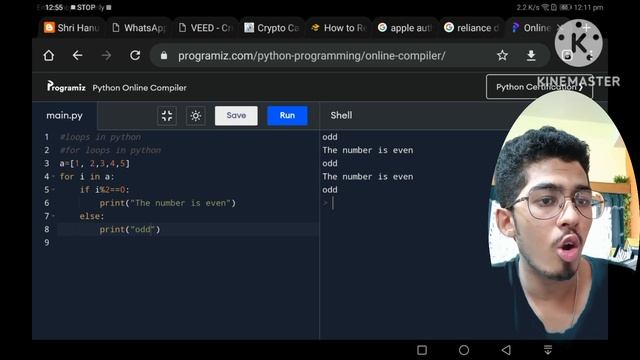Click the Shell panel header
Viewport: 640px width, 360px height.
pos(341,116)
